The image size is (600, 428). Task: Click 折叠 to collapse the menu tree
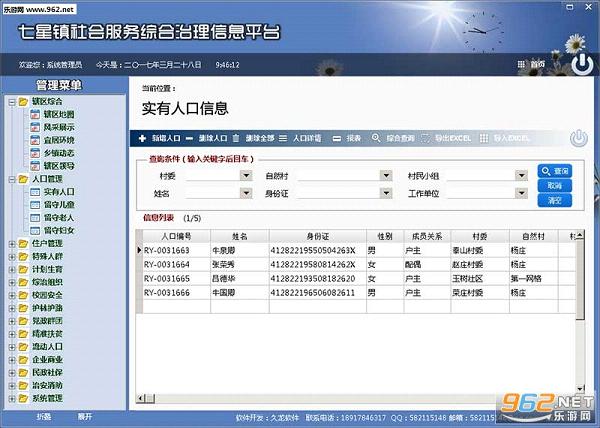[x=44, y=417]
